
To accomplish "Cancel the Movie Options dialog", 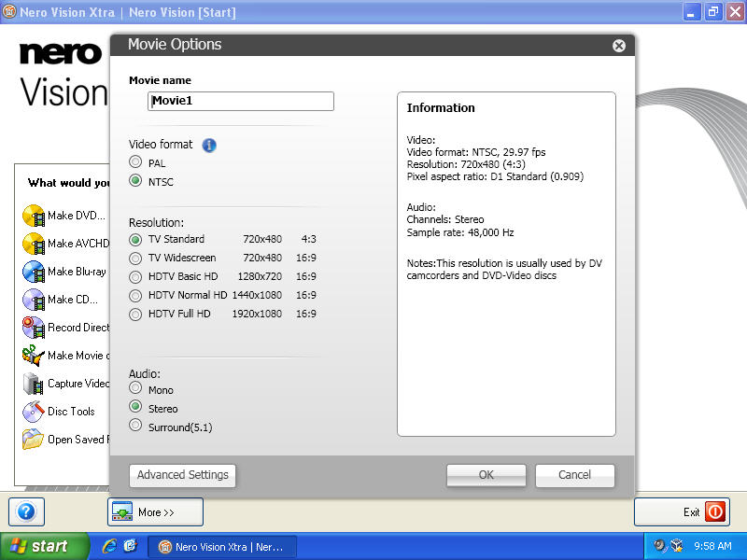I will [x=574, y=475].
